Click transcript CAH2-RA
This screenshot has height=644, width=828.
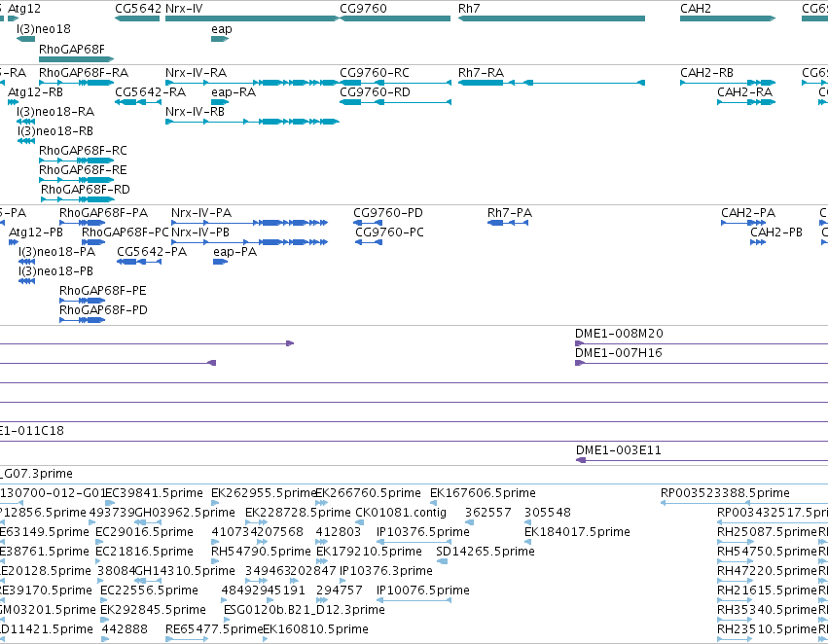744,91
